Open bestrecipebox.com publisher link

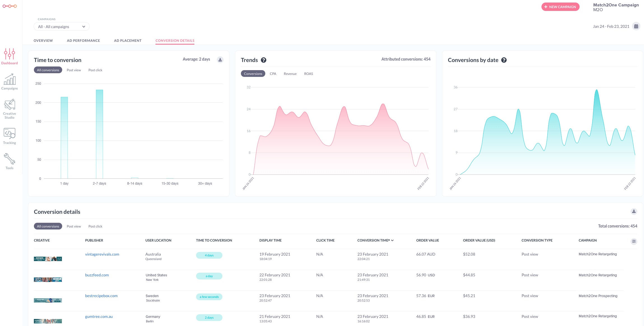click(x=101, y=296)
